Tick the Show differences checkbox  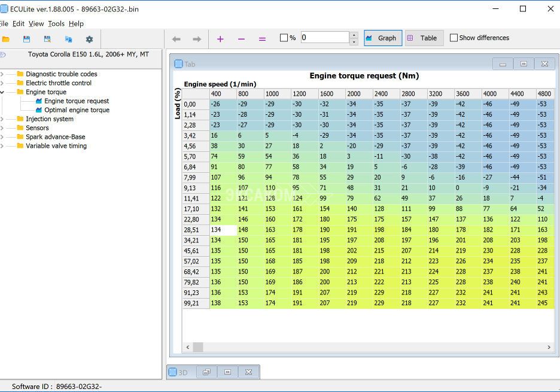[454, 38]
